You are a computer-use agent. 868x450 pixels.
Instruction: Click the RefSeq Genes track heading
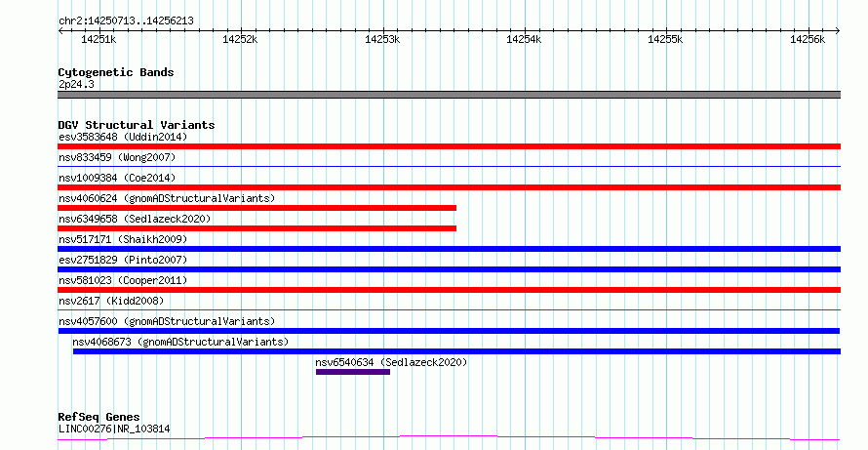click(99, 417)
